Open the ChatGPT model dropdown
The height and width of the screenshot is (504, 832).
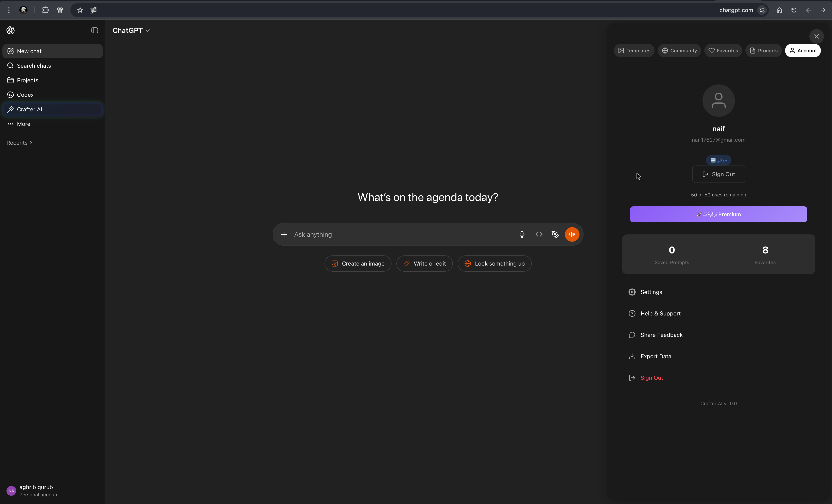(131, 30)
